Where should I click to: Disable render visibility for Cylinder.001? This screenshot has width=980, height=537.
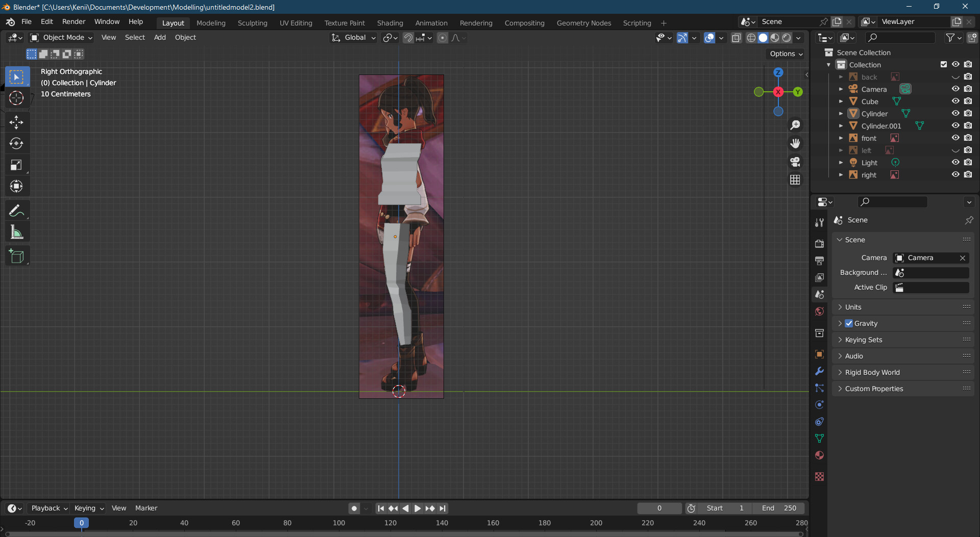(968, 125)
